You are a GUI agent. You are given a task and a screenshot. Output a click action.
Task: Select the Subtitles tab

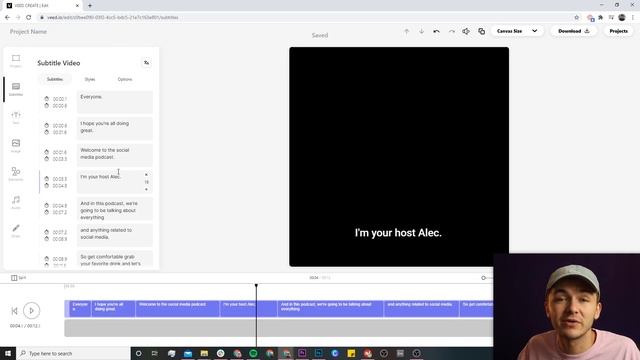(55, 79)
